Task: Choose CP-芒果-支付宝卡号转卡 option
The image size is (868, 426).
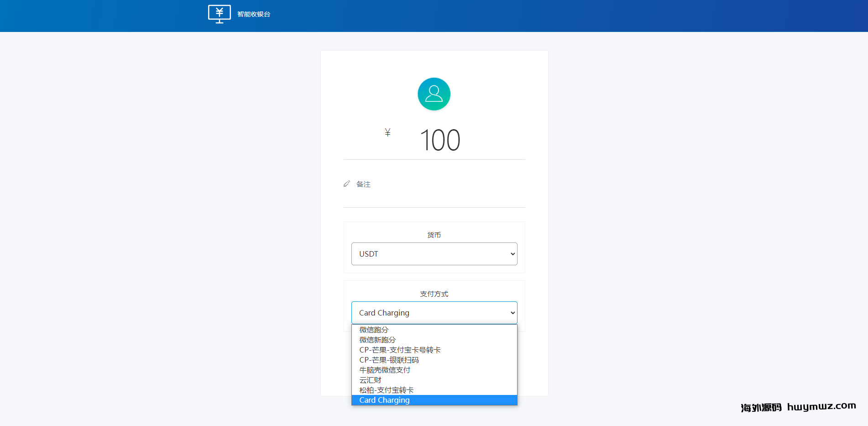Action: pyautogui.click(x=434, y=350)
